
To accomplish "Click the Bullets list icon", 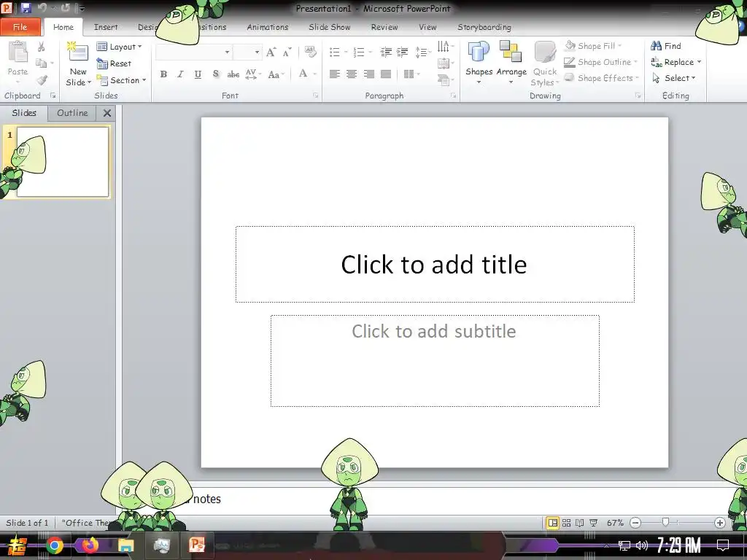I will tap(335, 52).
